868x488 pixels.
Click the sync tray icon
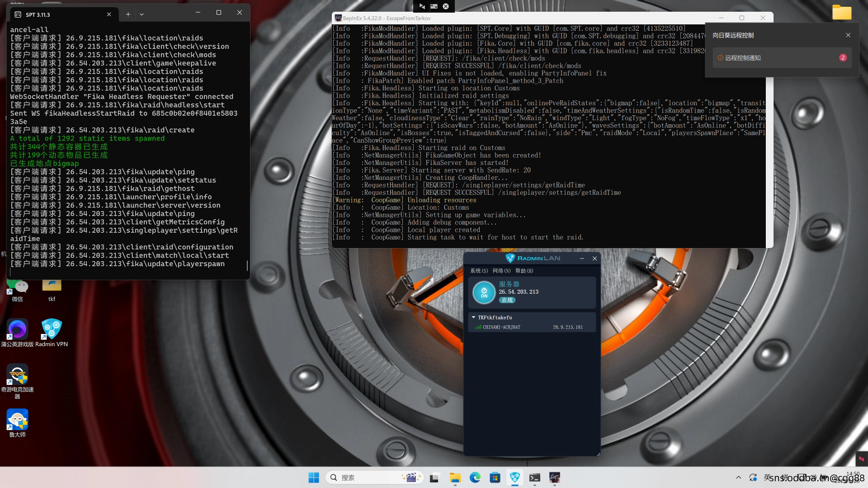[x=753, y=478]
